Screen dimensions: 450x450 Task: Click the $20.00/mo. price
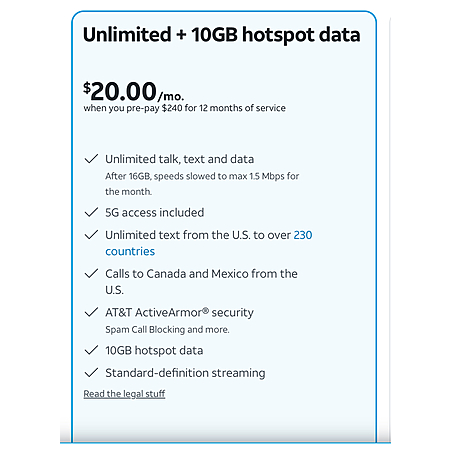[x=133, y=91]
